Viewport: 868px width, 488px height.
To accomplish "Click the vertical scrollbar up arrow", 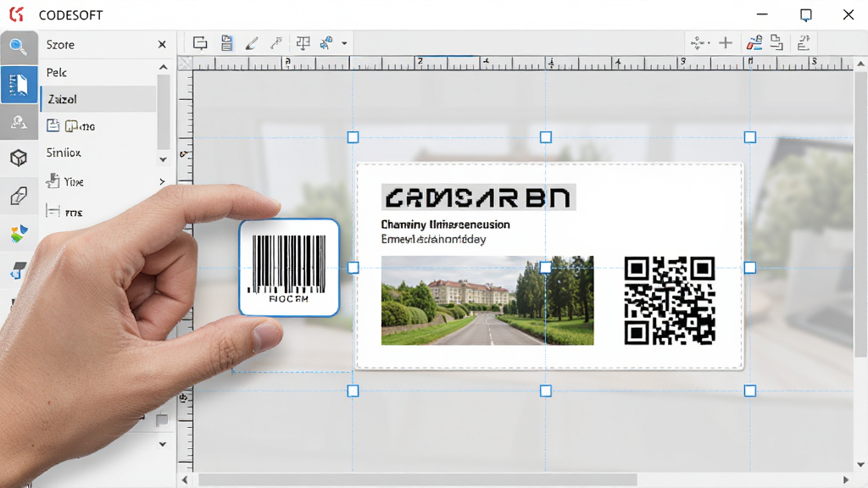I will (x=861, y=64).
